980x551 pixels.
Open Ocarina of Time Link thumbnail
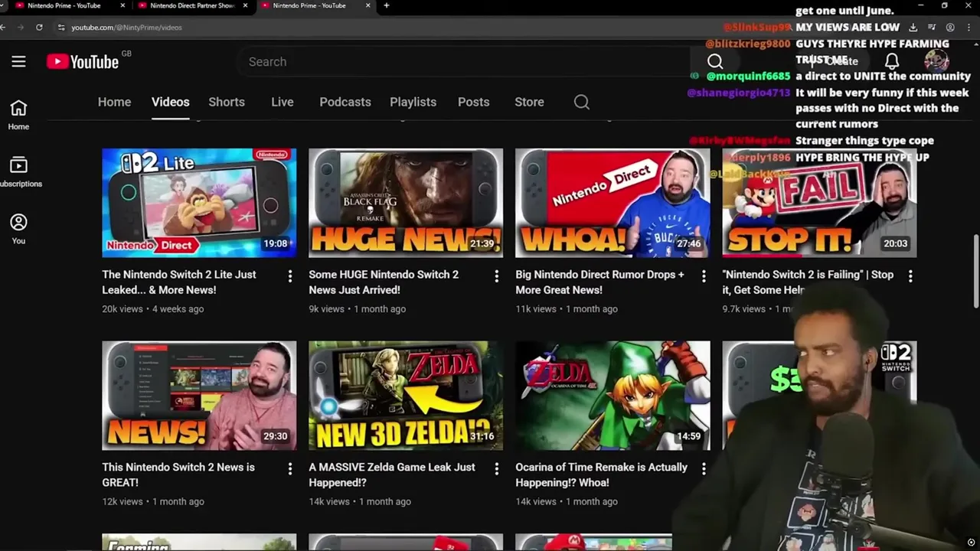[612, 396]
